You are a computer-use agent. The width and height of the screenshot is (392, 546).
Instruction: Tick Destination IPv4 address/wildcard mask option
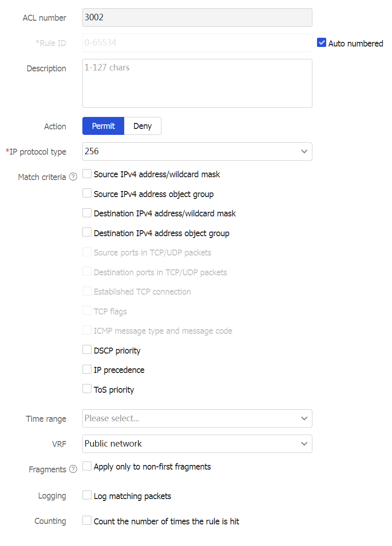[87, 213]
